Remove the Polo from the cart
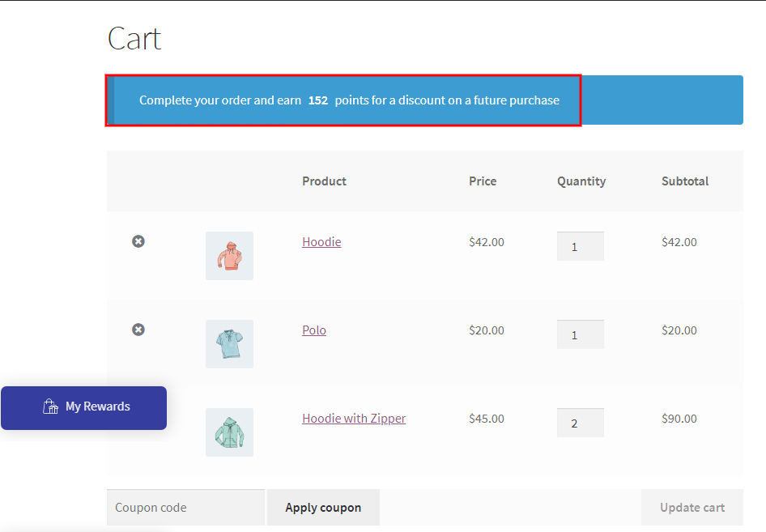The image size is (766, 532). pos(138,330)
